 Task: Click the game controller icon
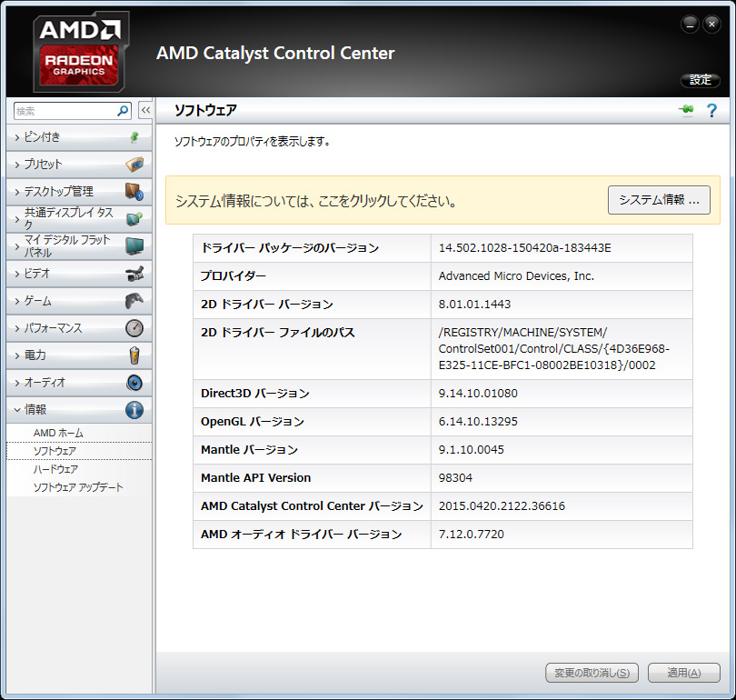(x=134, y=301)
